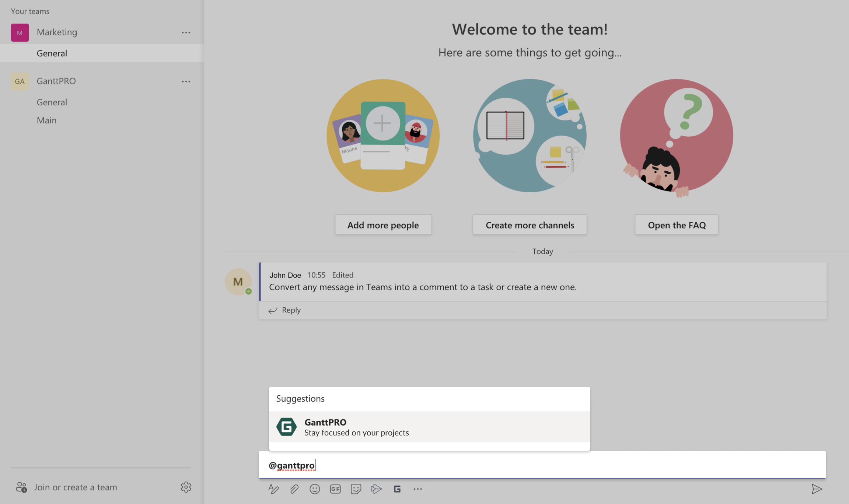Switch to the General channel under GanttPRO
Image resolution: width=849 pixels, height=504 pixels.
[x=52, y=102]
